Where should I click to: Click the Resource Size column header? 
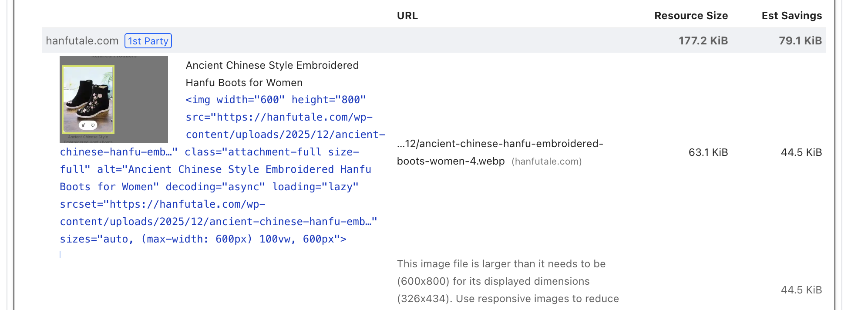tap(691, 16)
